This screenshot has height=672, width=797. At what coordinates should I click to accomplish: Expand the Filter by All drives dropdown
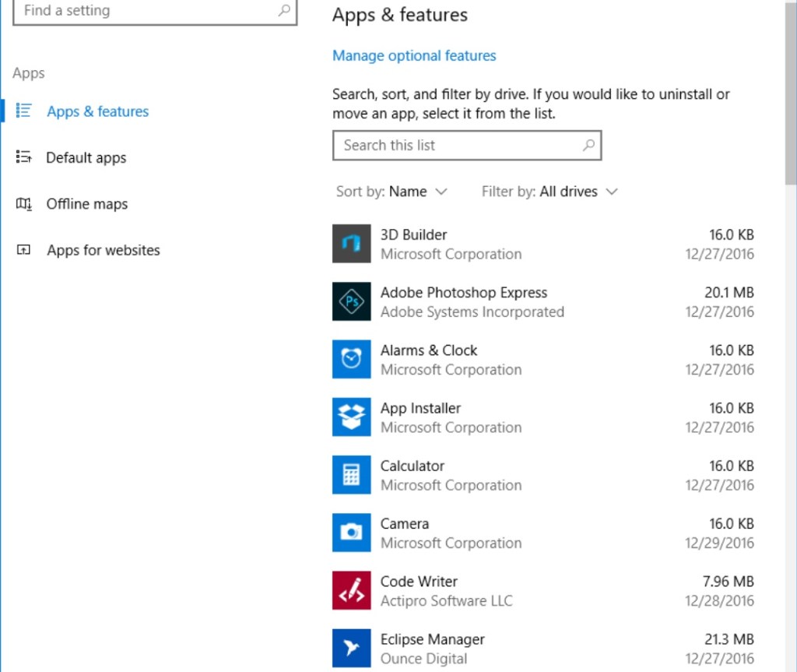(549, 192)
